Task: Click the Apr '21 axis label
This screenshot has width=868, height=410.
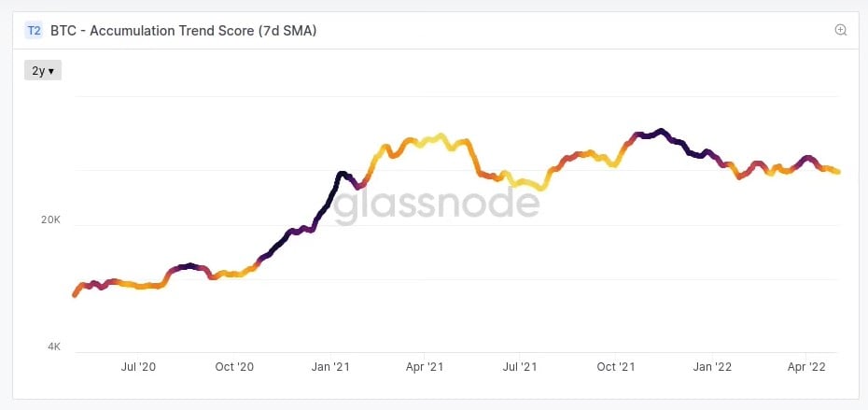Action: click(425, 367)
